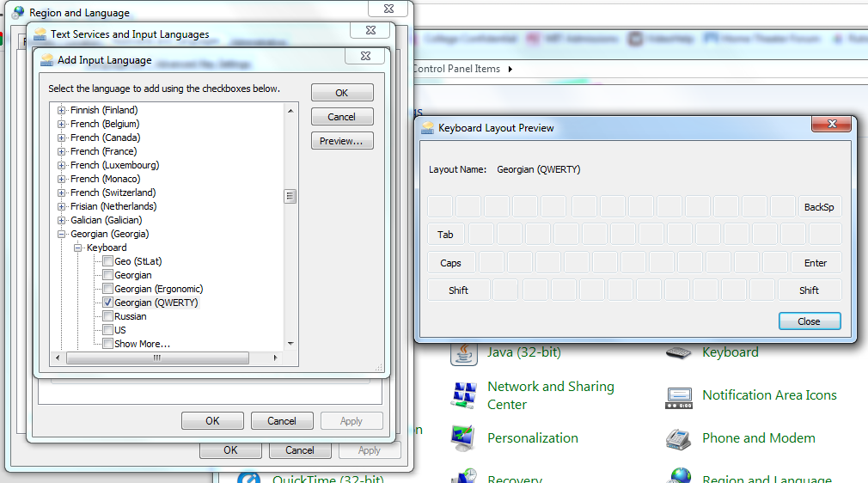Click OK in Text Services dialog
The width and height of the screenshot is (868, 483).
212,421
